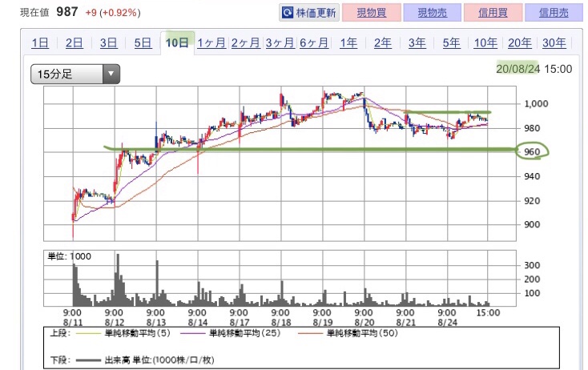
Task: Open the 信用売 order link
Action: [x=554, y=12]
